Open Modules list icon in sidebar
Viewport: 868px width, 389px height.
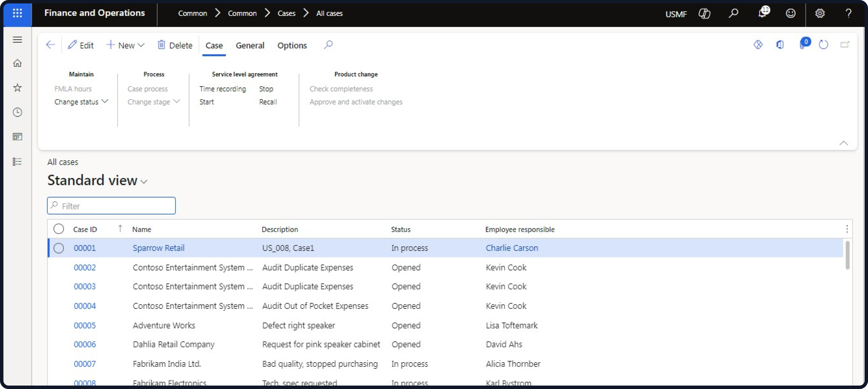17,161
